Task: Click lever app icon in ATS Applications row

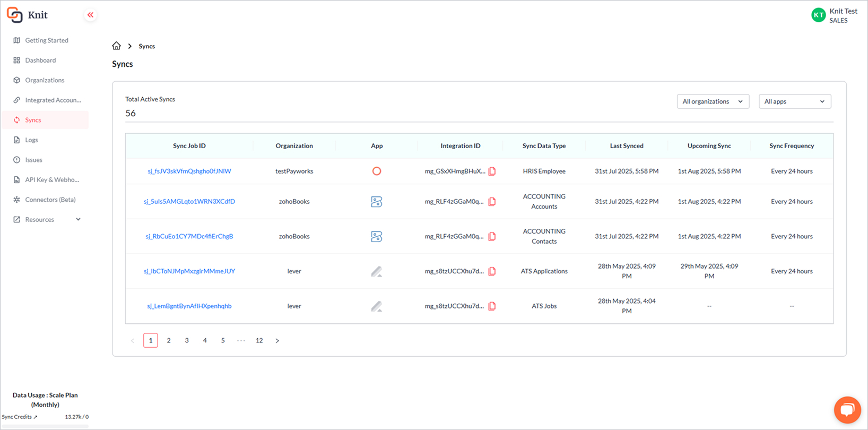Action: pyautogui.click(x=377, y=271)
